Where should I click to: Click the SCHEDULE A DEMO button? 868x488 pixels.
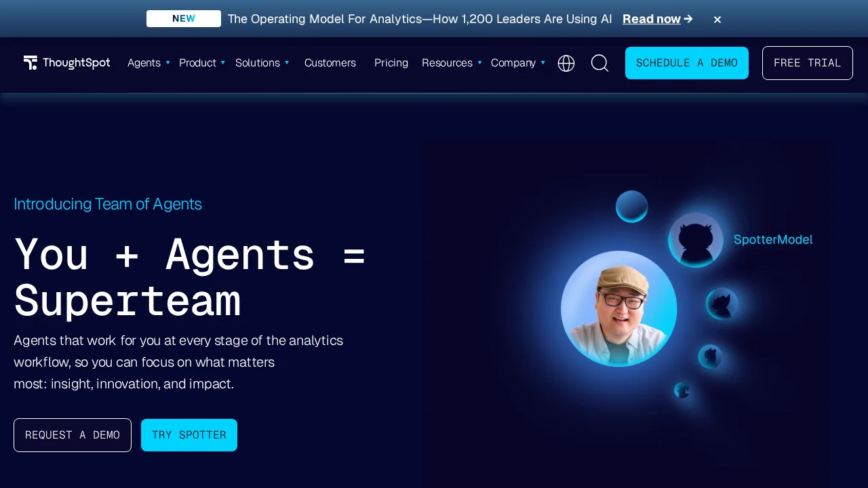coord(687,63)
